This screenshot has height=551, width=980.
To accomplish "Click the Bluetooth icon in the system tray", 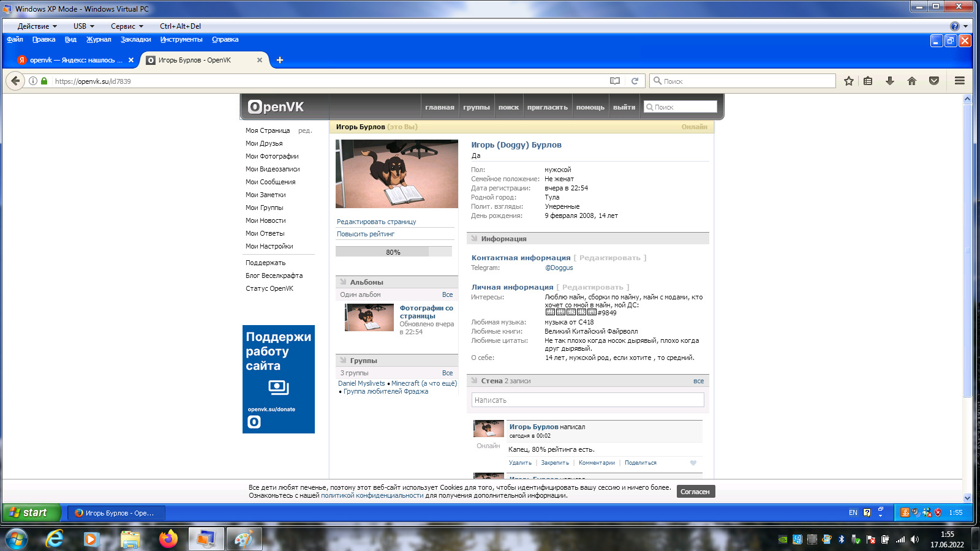I will pyautogui.click(x=842, y=539).
